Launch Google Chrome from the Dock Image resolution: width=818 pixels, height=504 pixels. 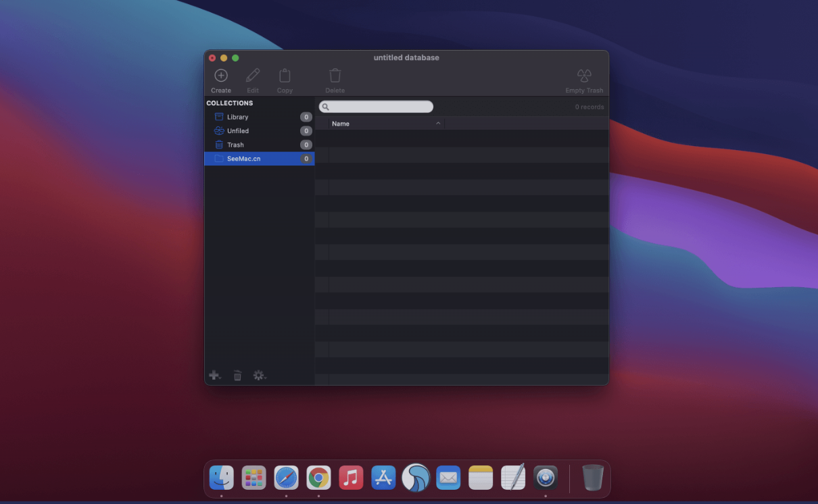318,478
